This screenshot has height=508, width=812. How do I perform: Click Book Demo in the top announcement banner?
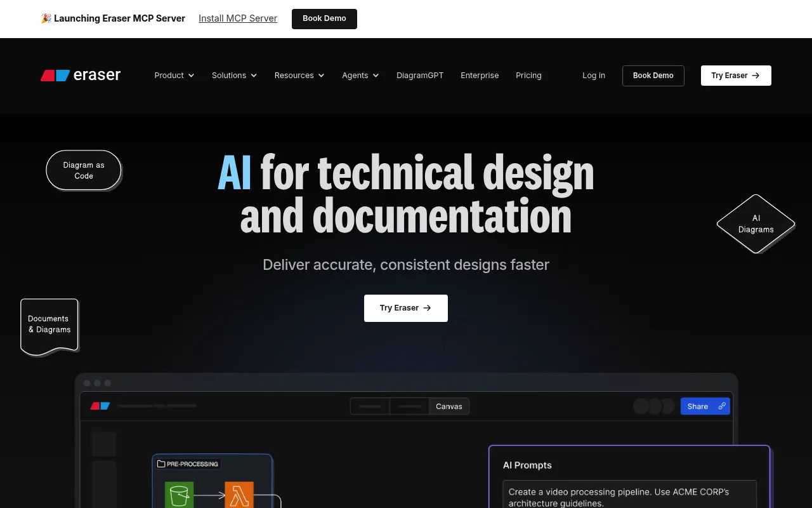pyautogui.click(x=324, y=19)
